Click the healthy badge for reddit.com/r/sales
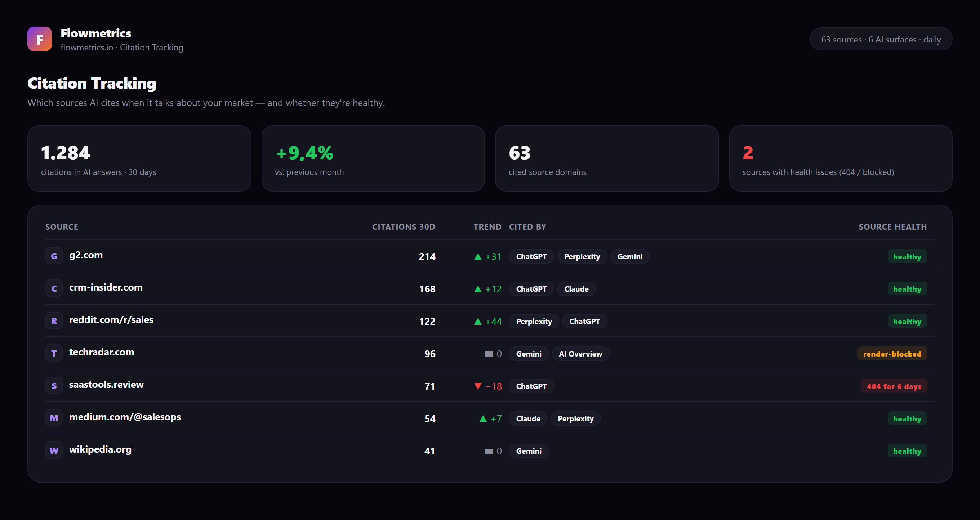This screenshot has width=980, height=520. (x=907, y=321)
